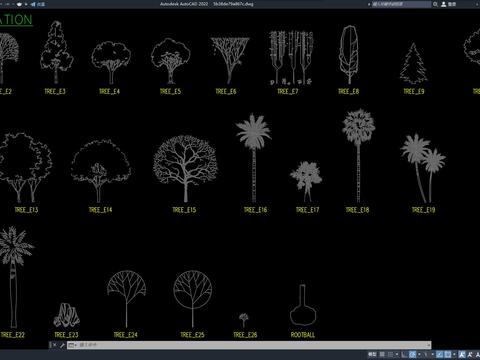This screenshot has width=480, height=360.
Task: Open command line customize wrench icon
Action: [62, 345]
